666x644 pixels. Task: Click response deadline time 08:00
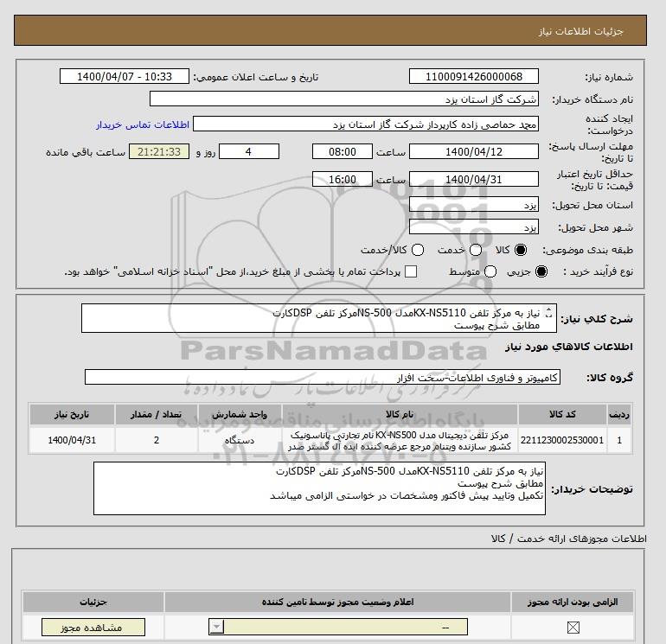[343, 151]
